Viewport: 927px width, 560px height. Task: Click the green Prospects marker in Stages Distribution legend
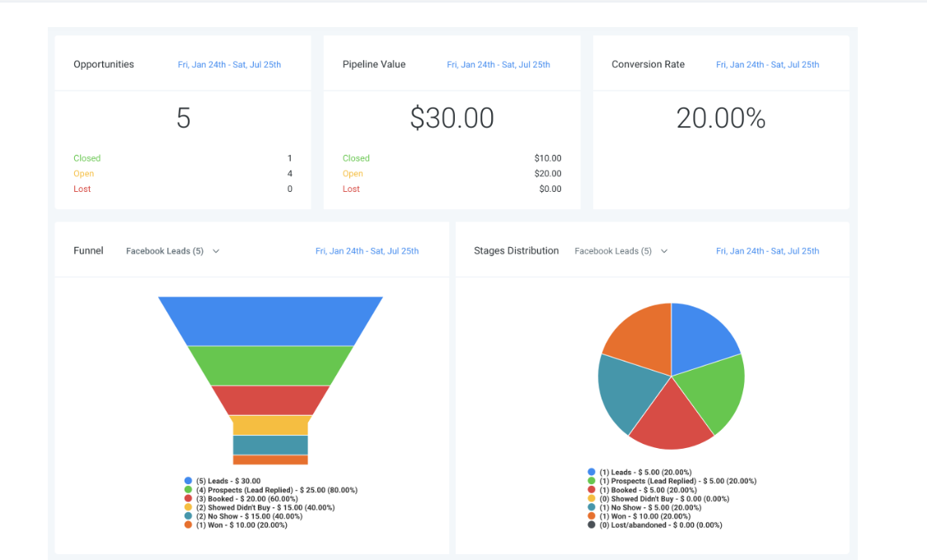(x=591, y=480)
